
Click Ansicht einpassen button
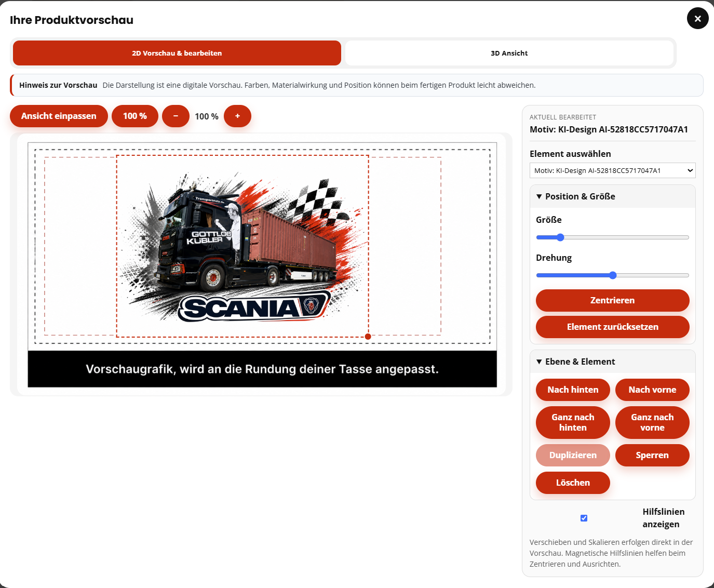(59, 116)
